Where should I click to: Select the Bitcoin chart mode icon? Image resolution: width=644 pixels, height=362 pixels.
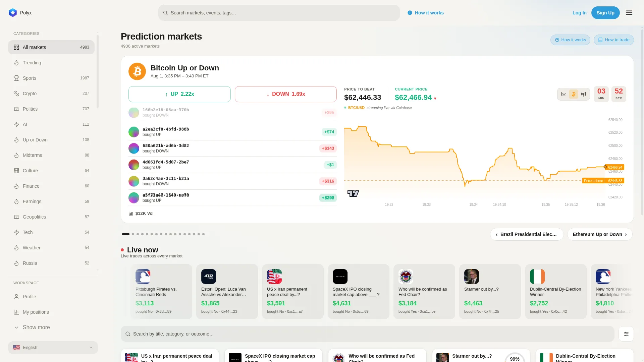coord(574,94)
